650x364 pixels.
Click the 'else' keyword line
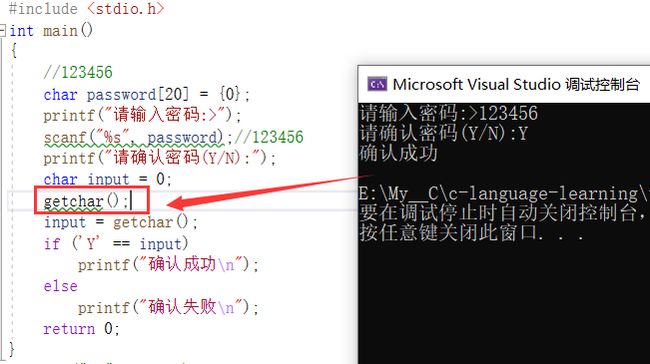[61, 286]
